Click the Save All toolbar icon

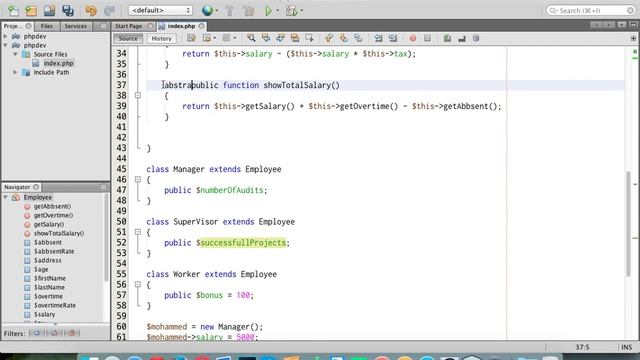coord(68,11)
